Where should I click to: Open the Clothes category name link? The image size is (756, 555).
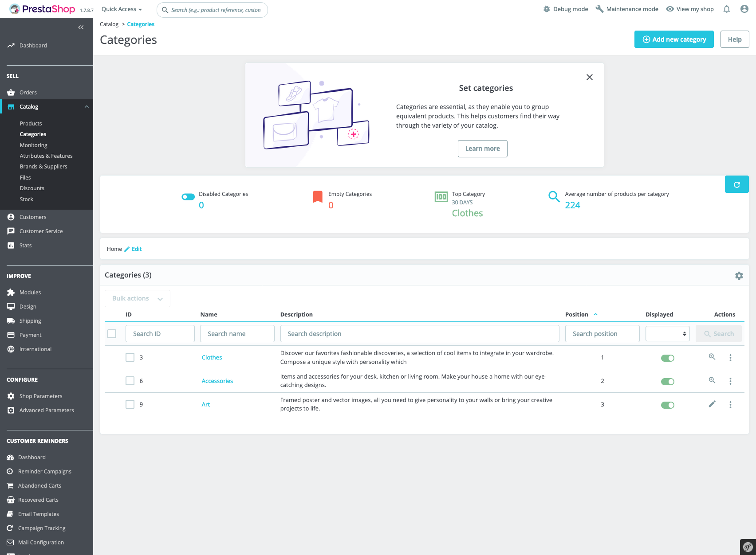click(212, 357)
